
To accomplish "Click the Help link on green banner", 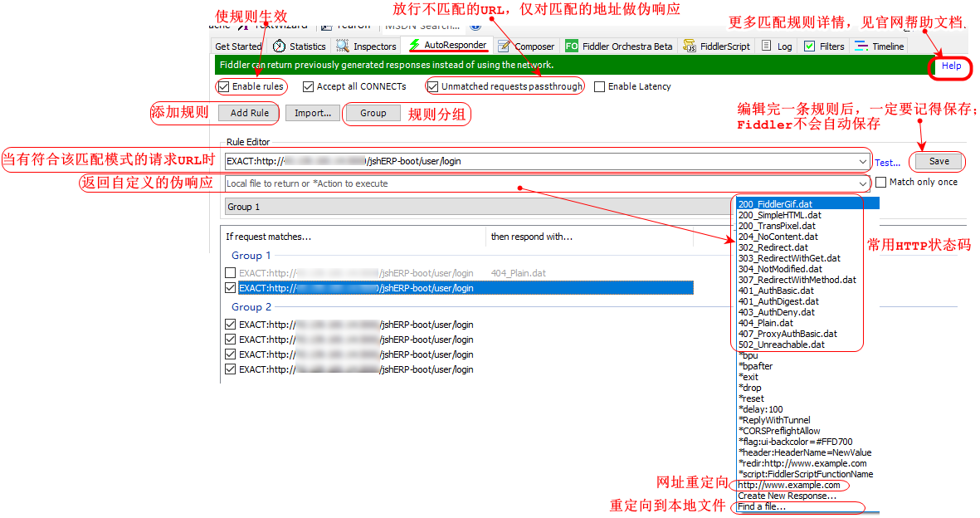I will [950, 66].
